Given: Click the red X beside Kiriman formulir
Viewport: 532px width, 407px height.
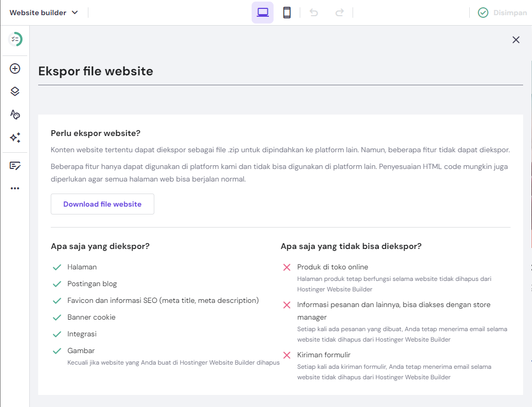Looking at the screenshot, I should (x=287, y=355).
